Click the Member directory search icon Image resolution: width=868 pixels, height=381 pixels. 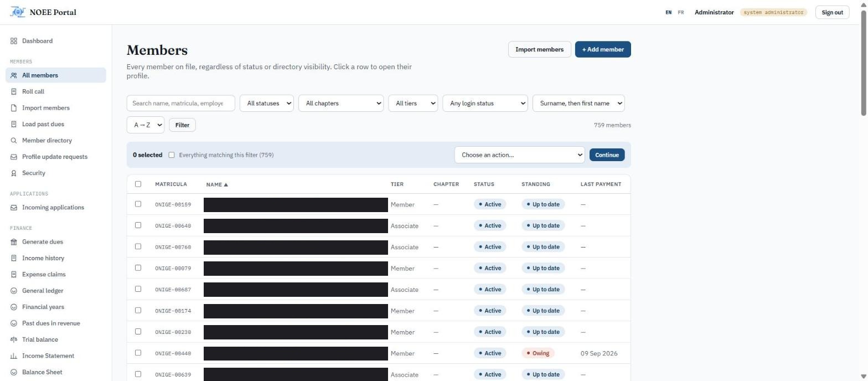pyautogui.click(x=14, y=141)
